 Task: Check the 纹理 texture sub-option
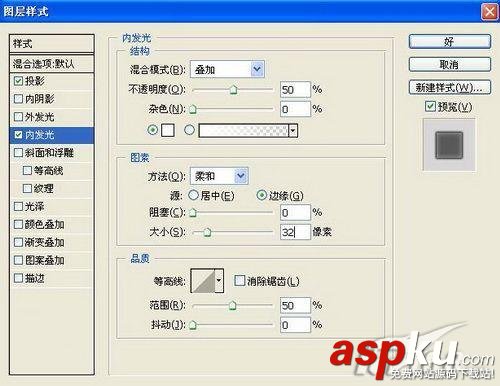tap(27, 189)
